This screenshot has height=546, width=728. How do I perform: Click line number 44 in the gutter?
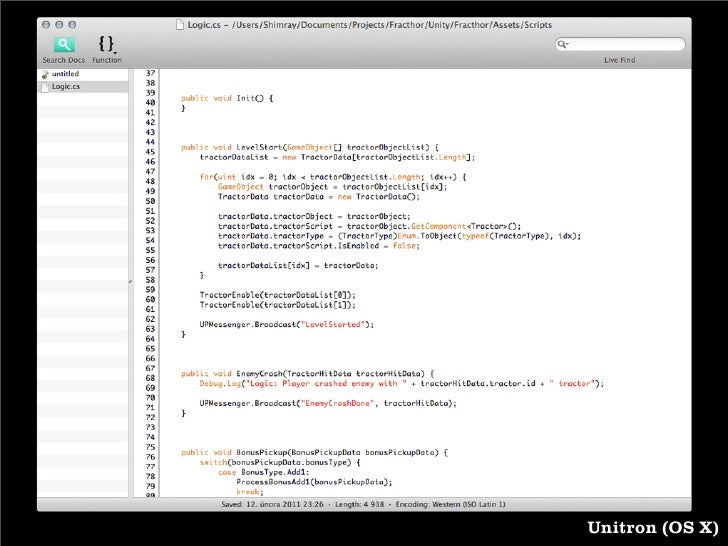(150, 141)
